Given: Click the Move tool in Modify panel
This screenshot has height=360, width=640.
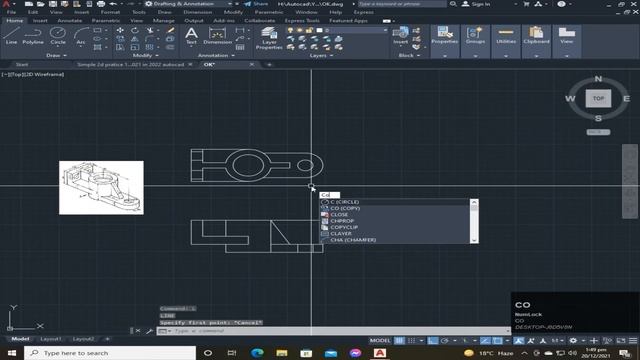Looking at the screenshot, I should tap(120, 30).
